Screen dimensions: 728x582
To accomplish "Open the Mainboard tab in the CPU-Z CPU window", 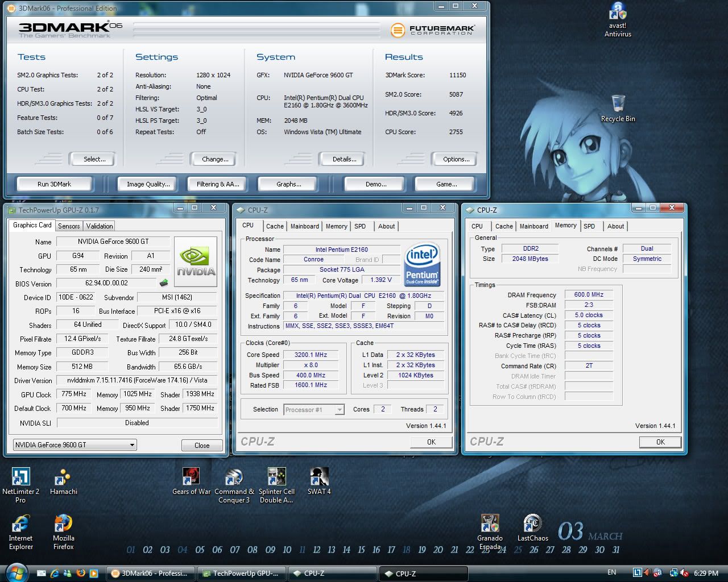I will click(304, 226).
